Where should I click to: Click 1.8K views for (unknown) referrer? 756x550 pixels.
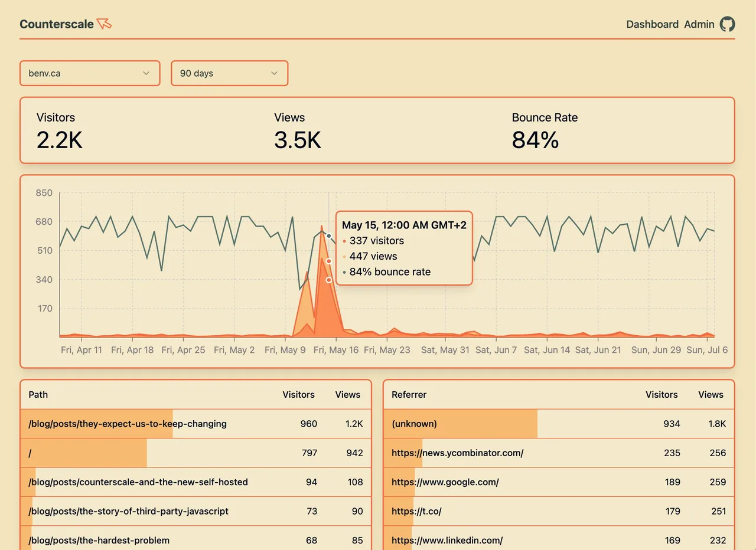coord(717,424)
